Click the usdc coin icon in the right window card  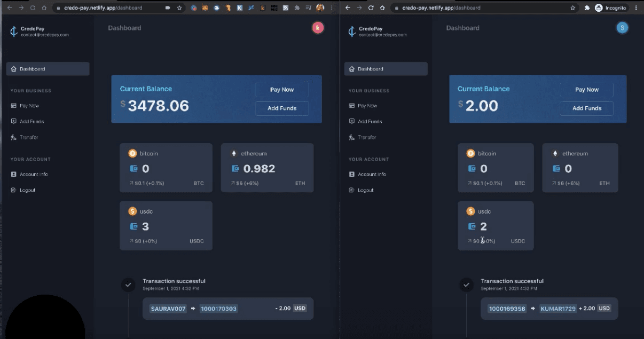[x=470, y=211]
